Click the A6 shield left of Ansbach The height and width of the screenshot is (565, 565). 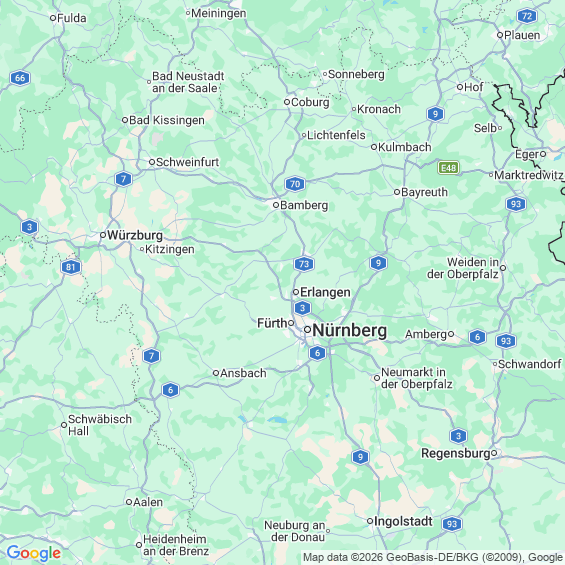coord(170,390)
